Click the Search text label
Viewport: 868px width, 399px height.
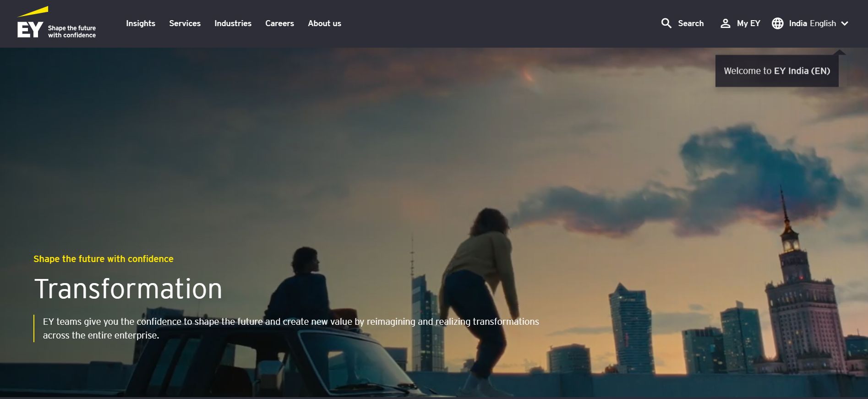(691, 23)
